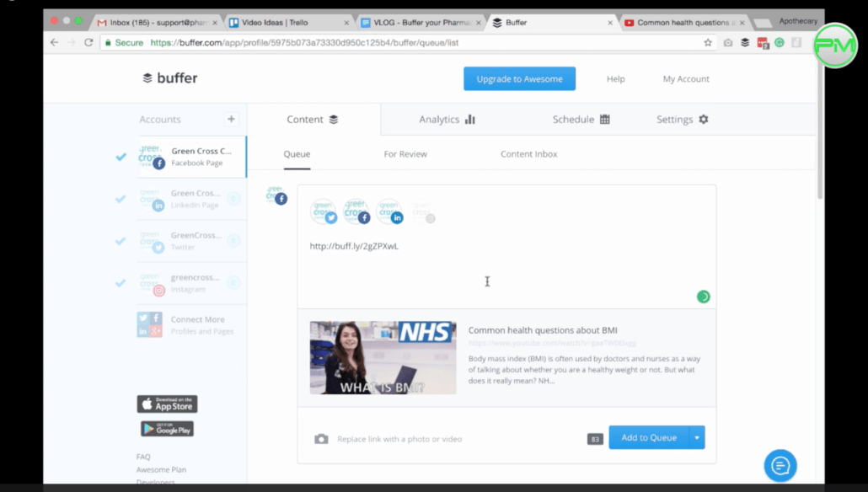Select GreenCross Twitter account

click(x=191, y=241)
